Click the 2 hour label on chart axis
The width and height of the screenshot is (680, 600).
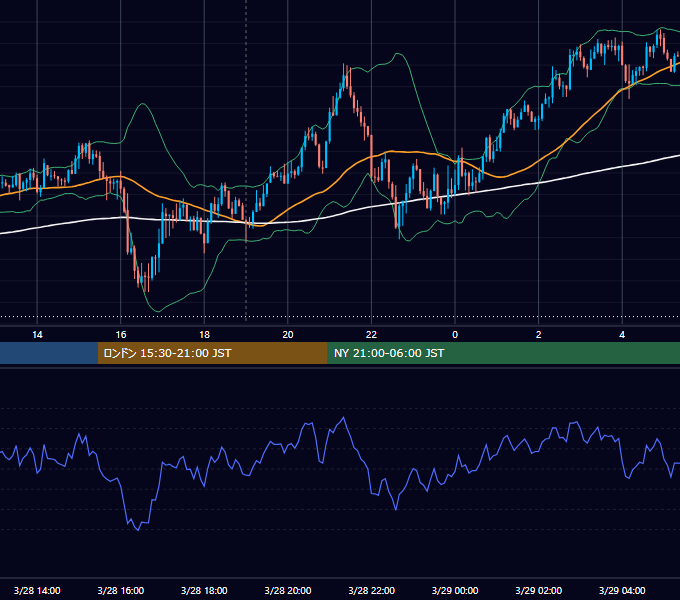[539, 335]
